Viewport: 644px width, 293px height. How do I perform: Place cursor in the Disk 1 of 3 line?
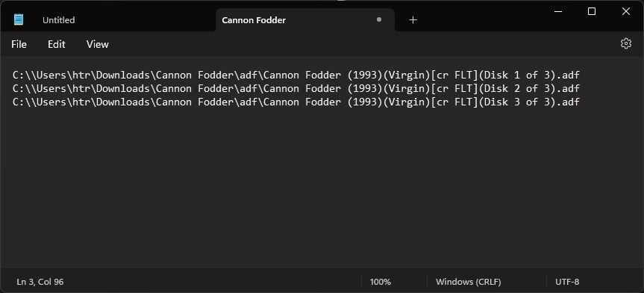(x=296, y=75)
